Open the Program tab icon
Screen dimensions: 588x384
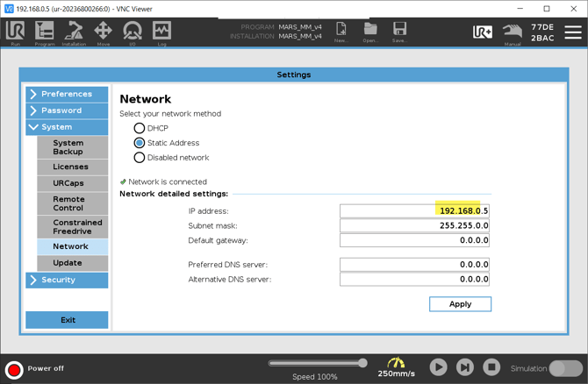pyautogui.click(x=44, y=32)
